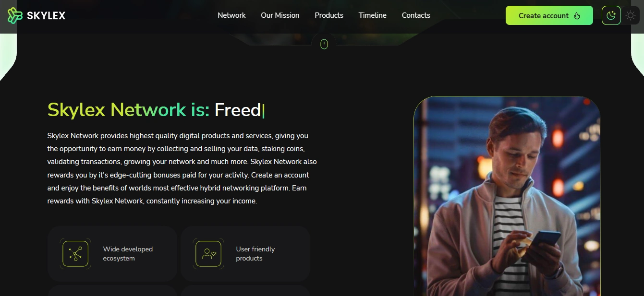Click the Create account button

click(549, 15)
